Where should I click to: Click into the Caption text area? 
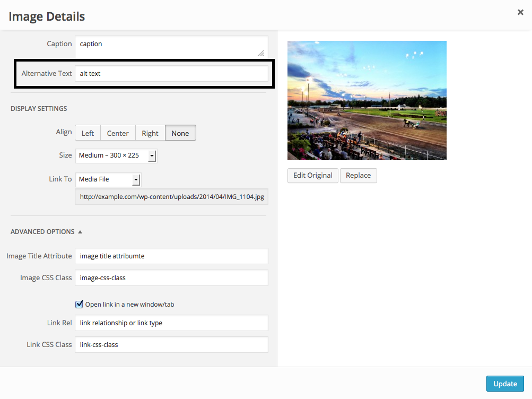coord(171,47)
